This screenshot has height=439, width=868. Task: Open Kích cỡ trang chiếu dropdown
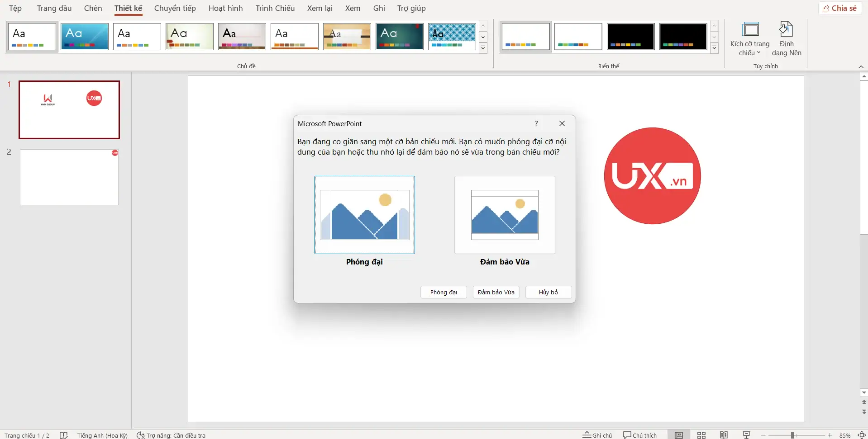point(750,39)
